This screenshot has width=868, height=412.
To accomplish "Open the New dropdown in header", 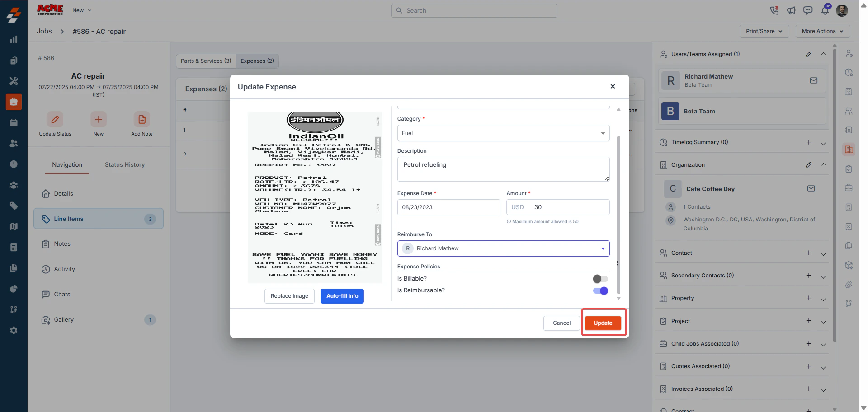I will tap(82, 10).
